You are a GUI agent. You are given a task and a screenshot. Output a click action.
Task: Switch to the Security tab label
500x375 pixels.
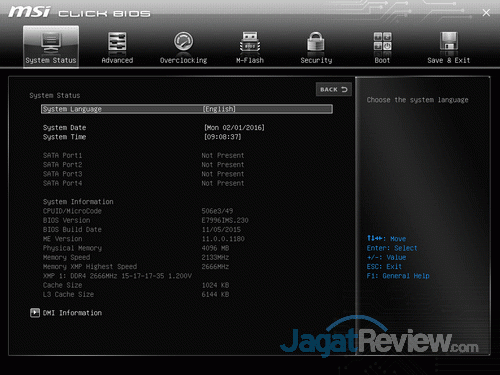(x=316, y=60)
